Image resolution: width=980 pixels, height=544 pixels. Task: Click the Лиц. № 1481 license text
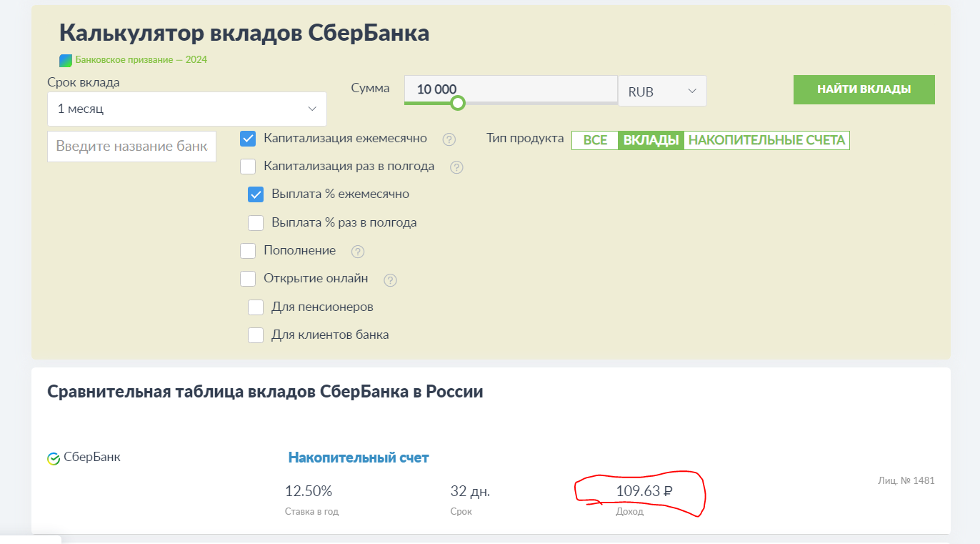(906, 480)
